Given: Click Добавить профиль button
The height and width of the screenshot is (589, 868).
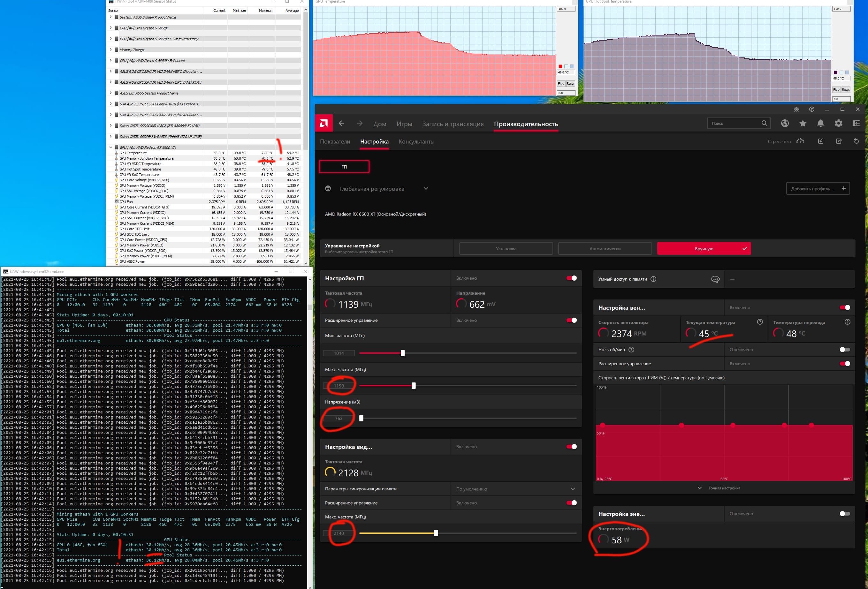Looking at the screenshot, I should 818,188.
